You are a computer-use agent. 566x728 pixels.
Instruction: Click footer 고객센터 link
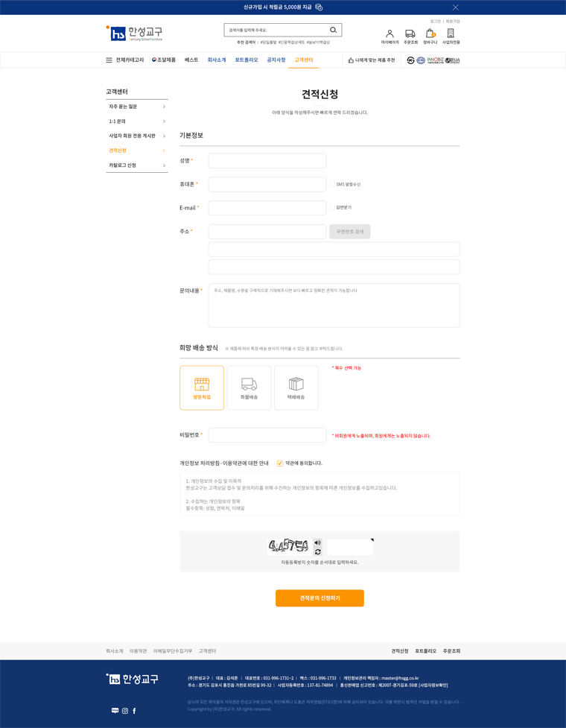(x=207, y=651)
